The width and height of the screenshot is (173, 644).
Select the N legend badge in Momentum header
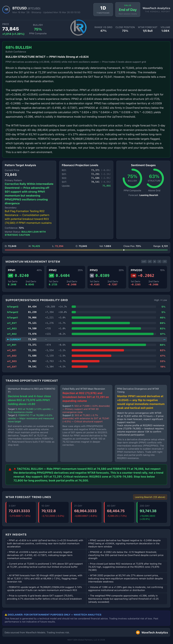pos(155,262)
